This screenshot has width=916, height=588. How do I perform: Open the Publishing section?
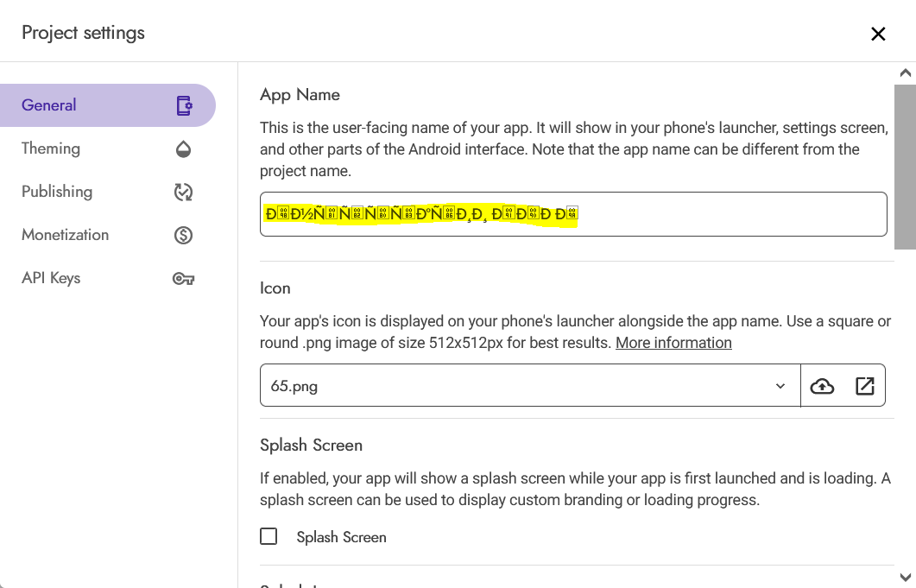(x=108, y=192)
